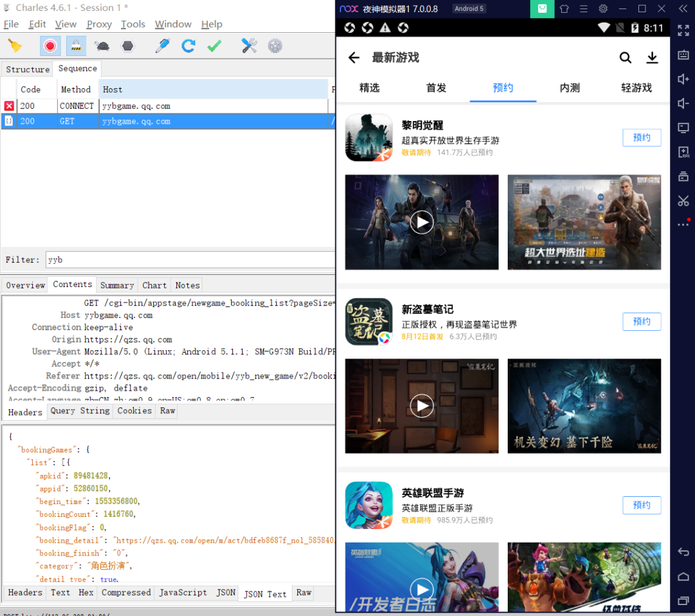
Task: Click the Repeat request arrow icon
Action: 189,46
